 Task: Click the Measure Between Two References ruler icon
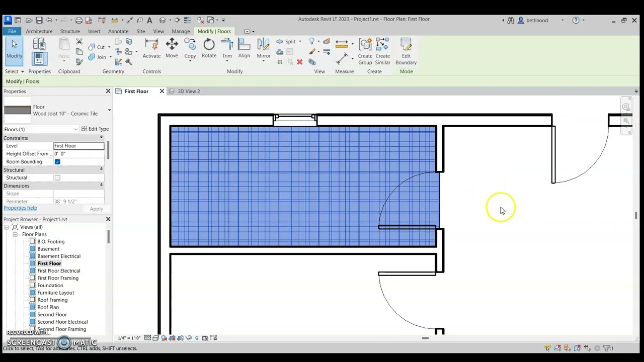tap(342, 43)
